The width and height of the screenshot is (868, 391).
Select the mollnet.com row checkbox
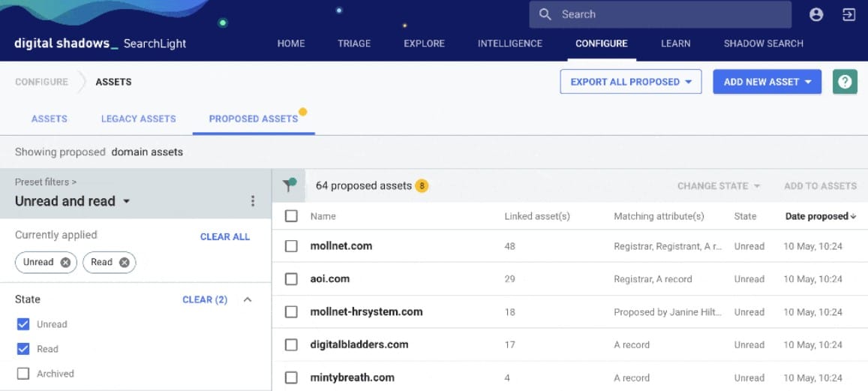click(291, 246)
